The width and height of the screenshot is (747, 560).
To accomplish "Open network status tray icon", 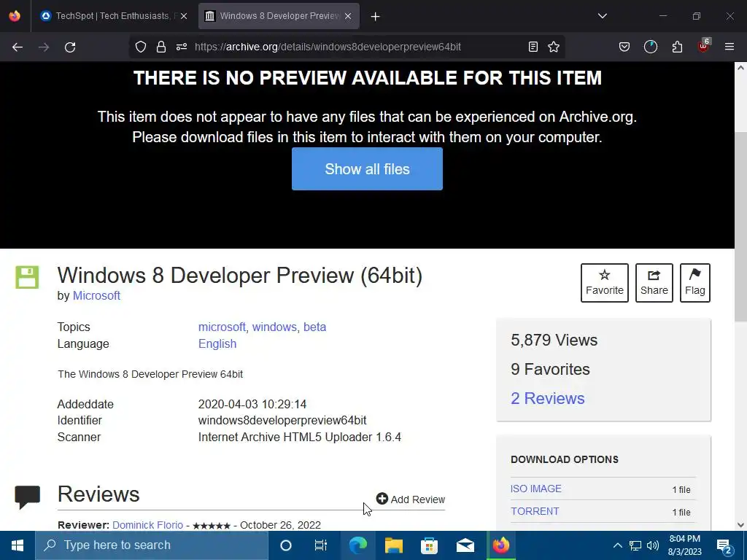I will (x=635, y=545).
